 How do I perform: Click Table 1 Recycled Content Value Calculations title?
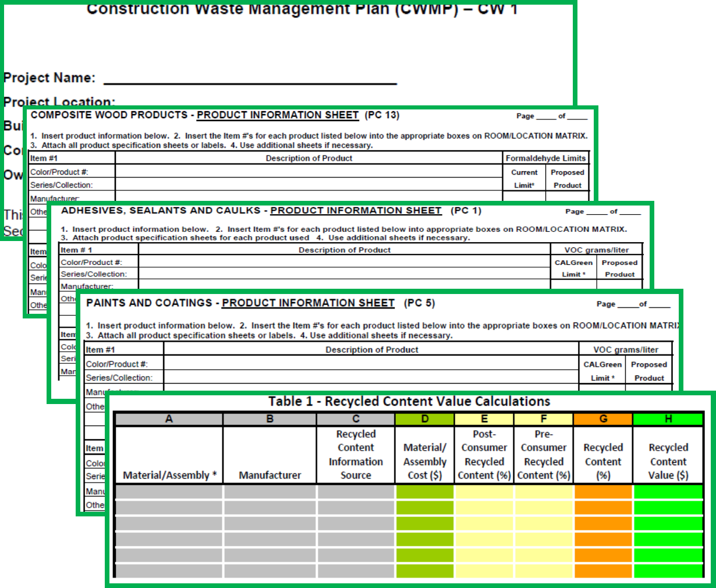tap(409, 402)
